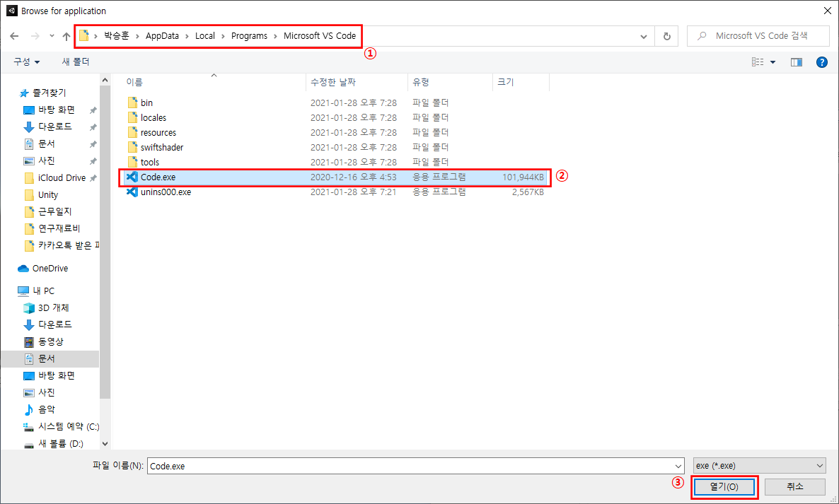Select the tools folder icon
The height and width of the screenshot is (504, 839).
[x=132, y=162]
